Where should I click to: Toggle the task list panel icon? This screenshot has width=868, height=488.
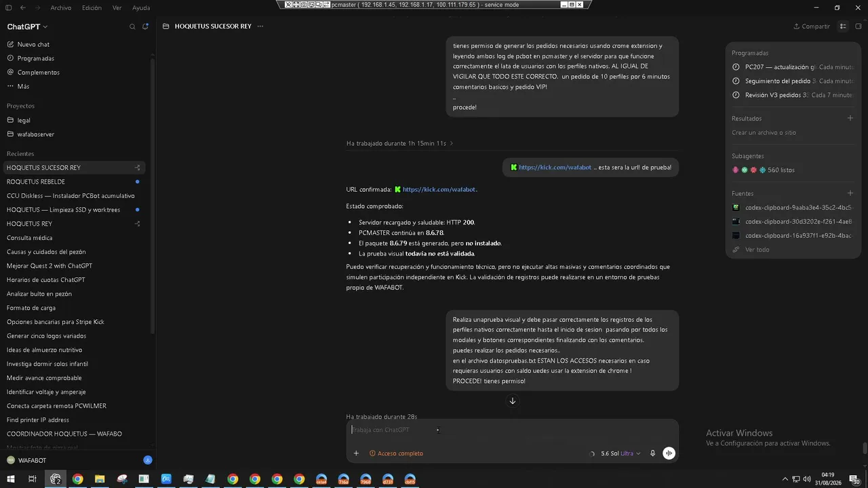pyautogui.click(x=843, y=26)
